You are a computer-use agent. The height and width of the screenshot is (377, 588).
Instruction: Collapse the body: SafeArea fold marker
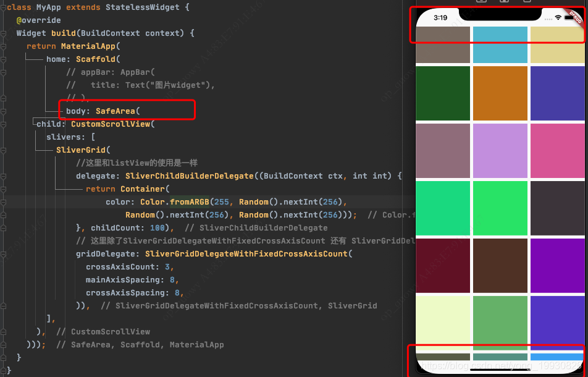click(3, 111)
